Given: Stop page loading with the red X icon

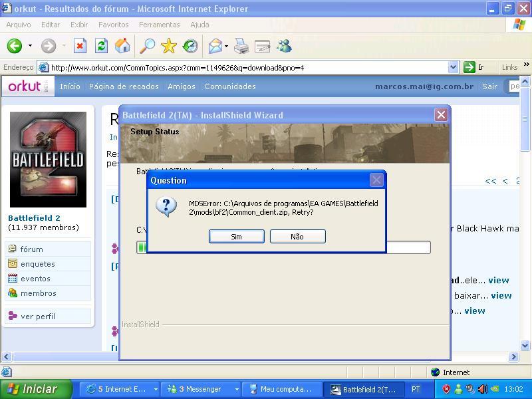Looking at the screenshot, I should 80,46.
